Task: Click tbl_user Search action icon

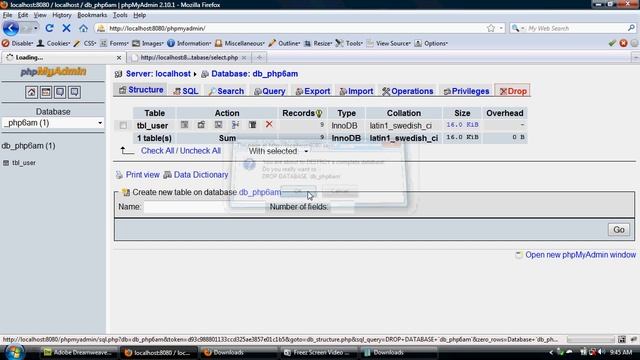Action: 218,125
